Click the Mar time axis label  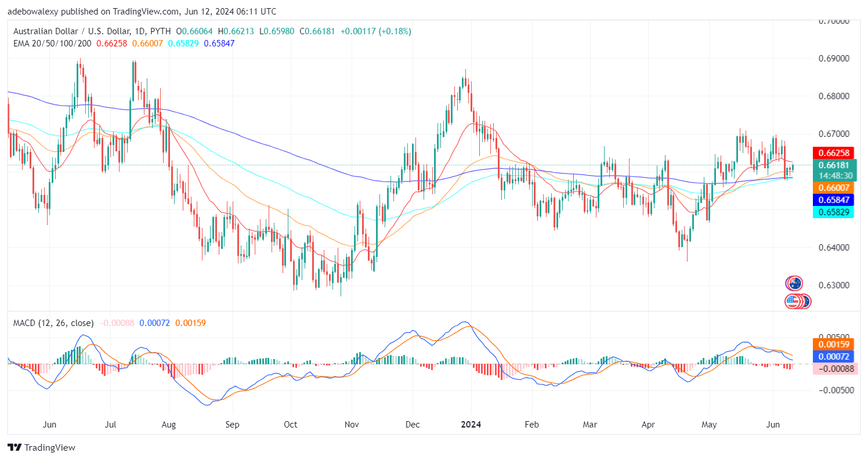(x=590, y=424)
